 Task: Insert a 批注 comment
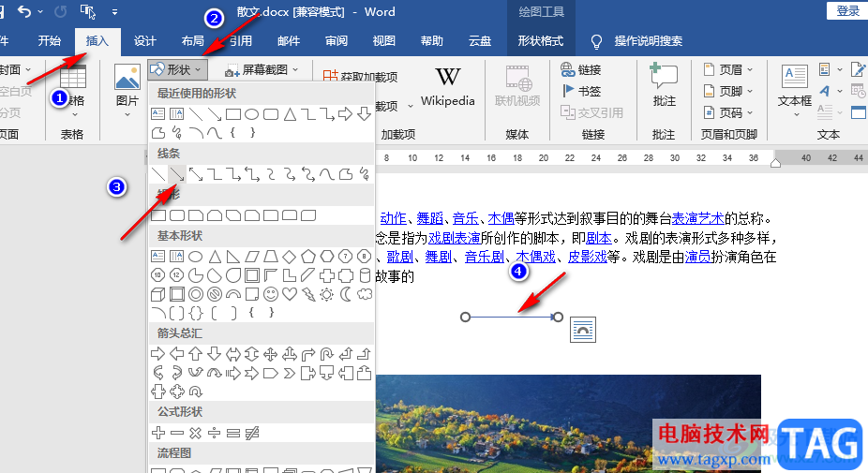tap(664, 85)
